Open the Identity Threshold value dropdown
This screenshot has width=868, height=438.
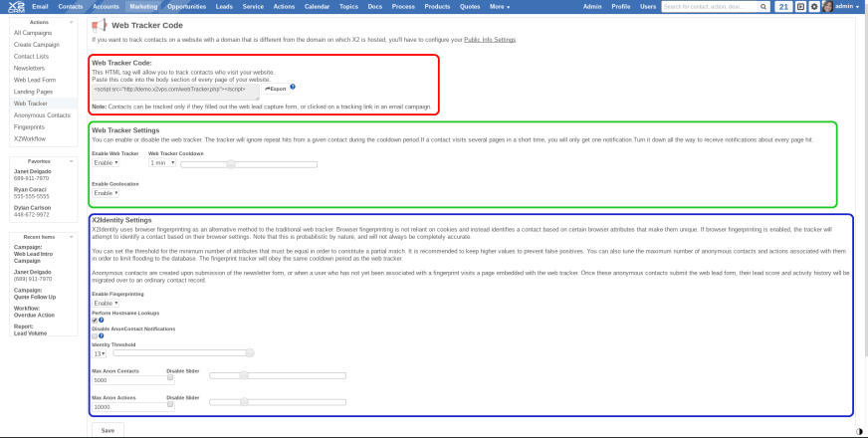pyautogui.click(x=100, y=353)
